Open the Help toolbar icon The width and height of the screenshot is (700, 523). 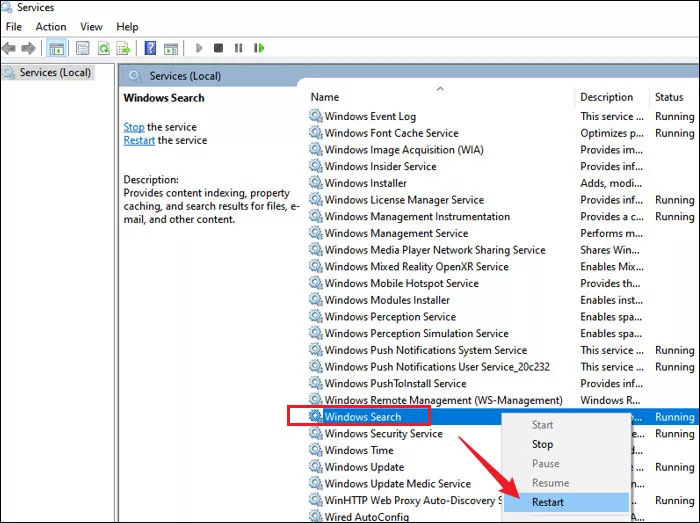coord(150,48)
